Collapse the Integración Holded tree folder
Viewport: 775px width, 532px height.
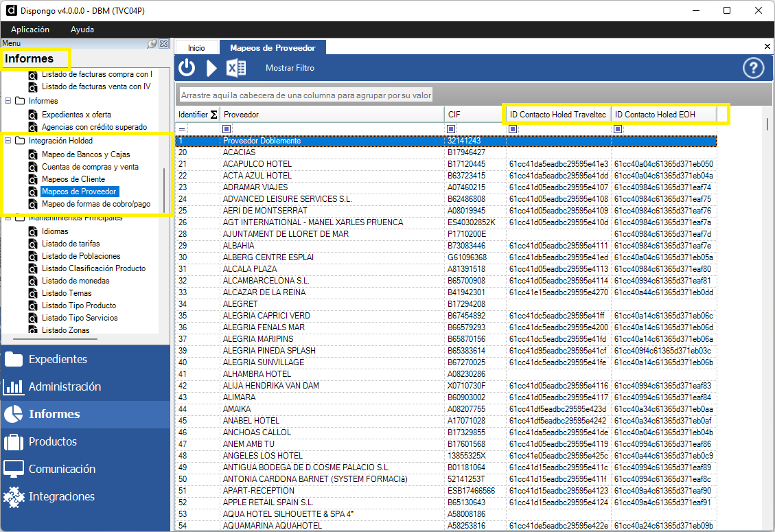coord(9,141)
